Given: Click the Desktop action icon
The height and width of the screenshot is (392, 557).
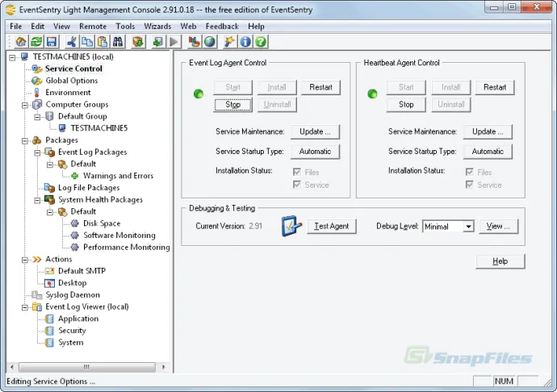Looking at the screenshot, I should tap(49, 283).
